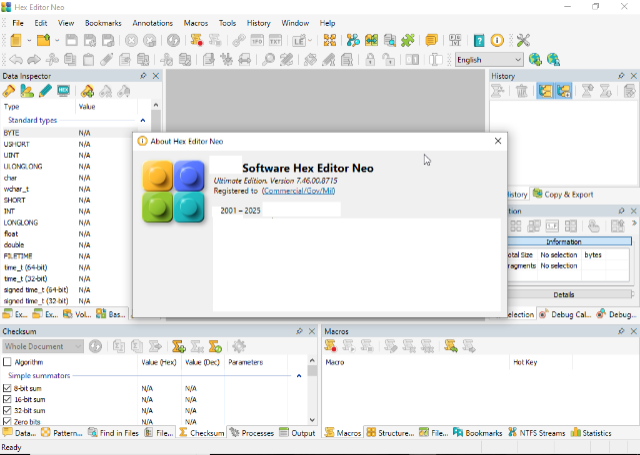Screen dimensions: 640x455
Task: Switch to the Processes tab
Action: (x=252, y=433)
